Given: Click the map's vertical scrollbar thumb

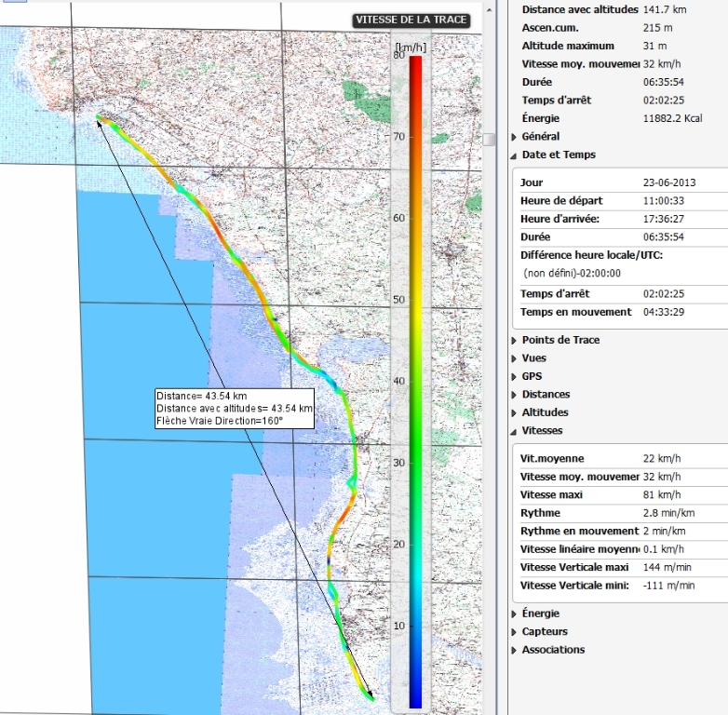Looking at the screenshot, I should (489, 140).
